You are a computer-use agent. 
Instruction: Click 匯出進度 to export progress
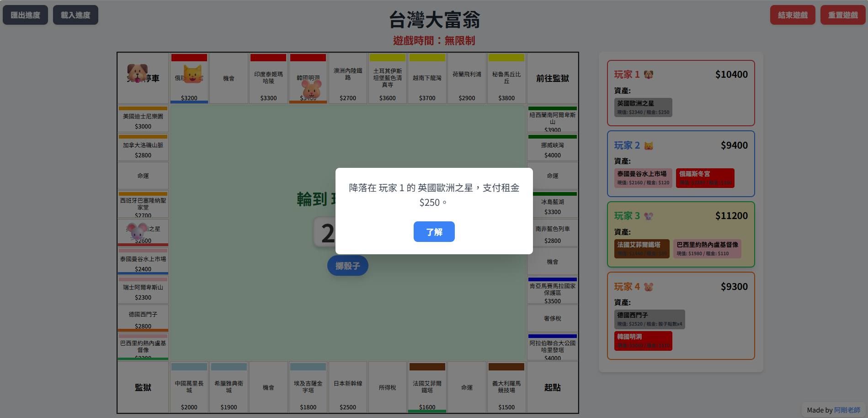point(25,15)
